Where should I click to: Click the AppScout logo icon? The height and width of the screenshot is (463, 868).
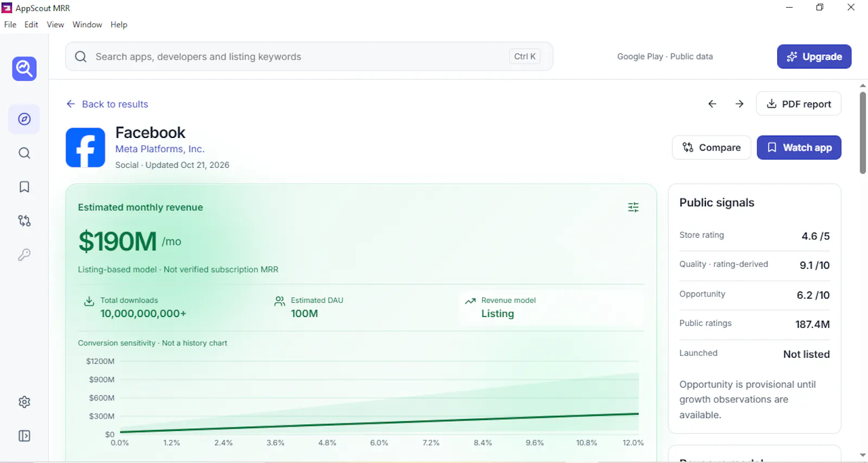(x=24, y=69)
